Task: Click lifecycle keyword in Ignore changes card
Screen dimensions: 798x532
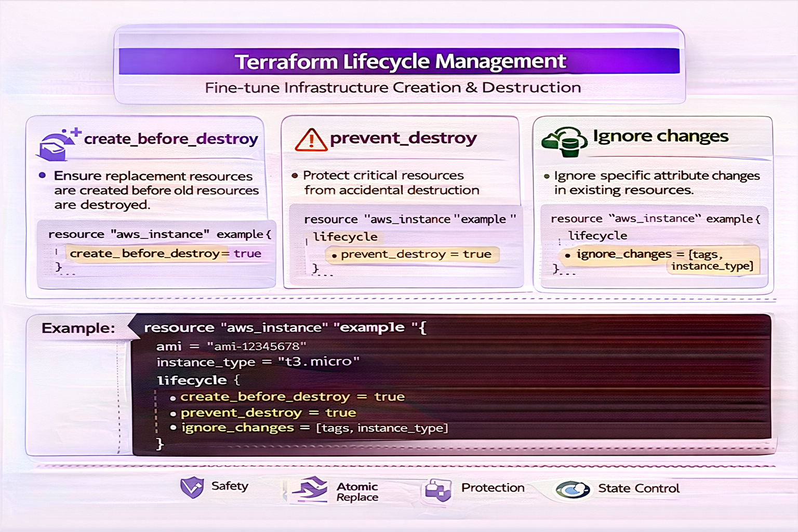Action: [x=598, y=236]
